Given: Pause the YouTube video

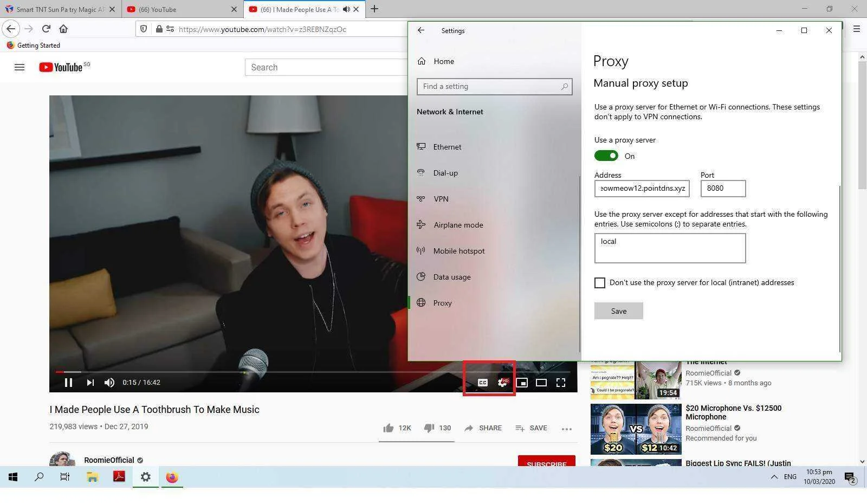Looking at the screenshot, I should pos(68,383).
